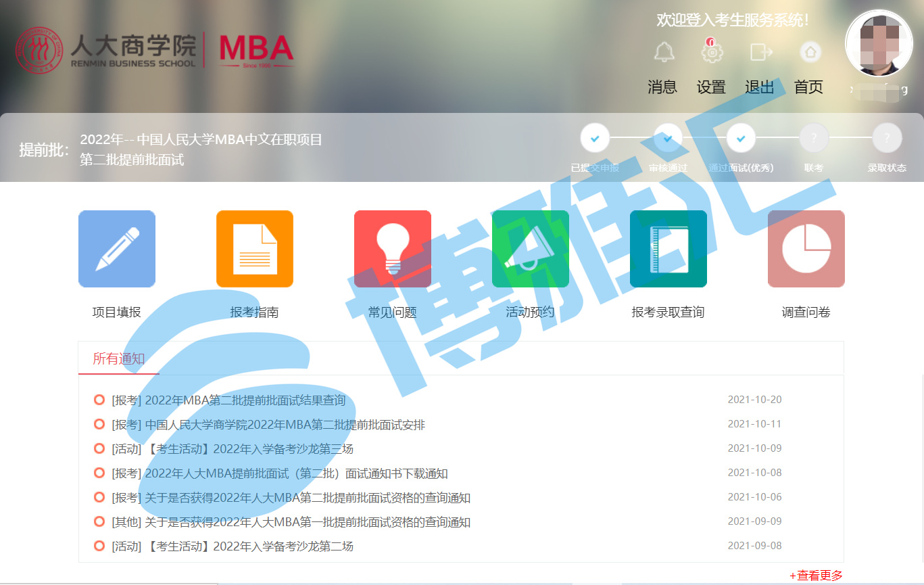
Task: Open the 调查问卷 pie chart icon
Action: tap(806, 249)
